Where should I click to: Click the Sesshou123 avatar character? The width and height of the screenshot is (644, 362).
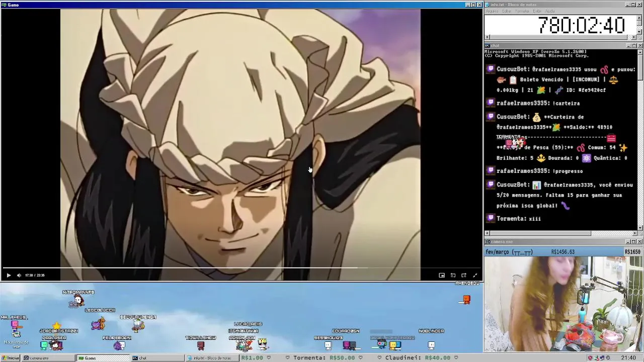coord(328,345)
